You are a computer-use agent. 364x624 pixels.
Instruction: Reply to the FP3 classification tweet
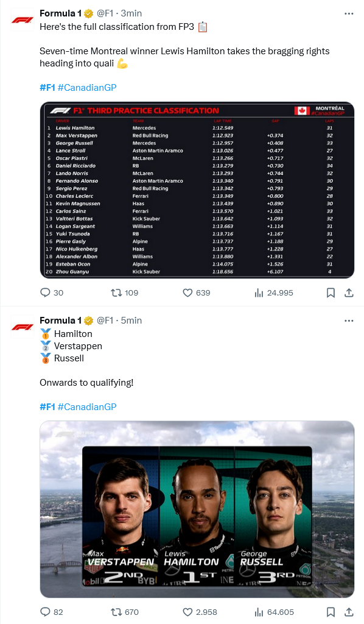pyautogui.click(x=46, y=292)
